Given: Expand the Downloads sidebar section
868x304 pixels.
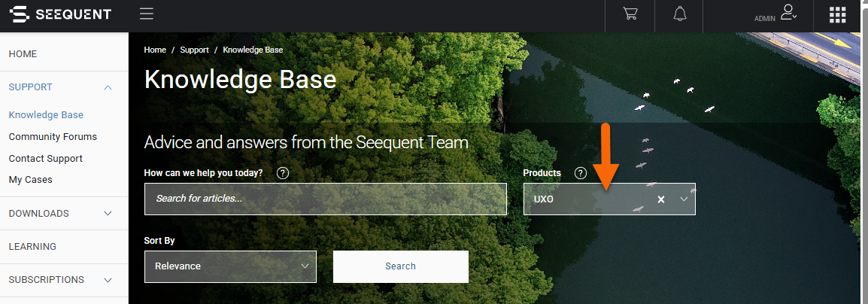Looking at the screenshot, I should (x=108, y=214).
